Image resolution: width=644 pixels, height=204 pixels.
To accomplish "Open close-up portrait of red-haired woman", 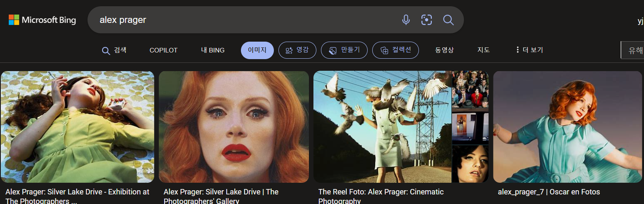I will [x=234, y=127].
